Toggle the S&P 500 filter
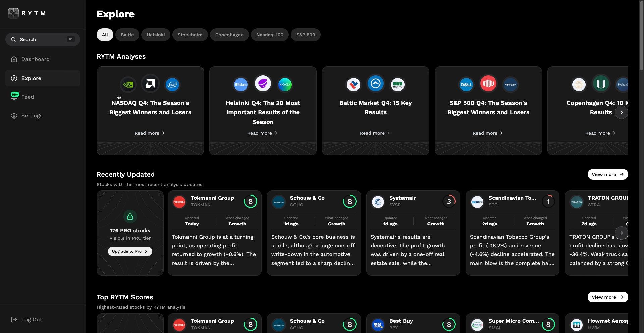 (x=305, y=35)
